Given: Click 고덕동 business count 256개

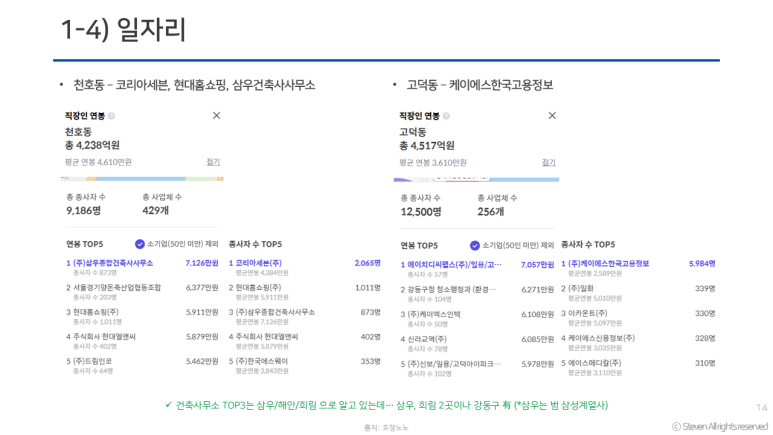Looking at the screenshot, I should [491, 212].
